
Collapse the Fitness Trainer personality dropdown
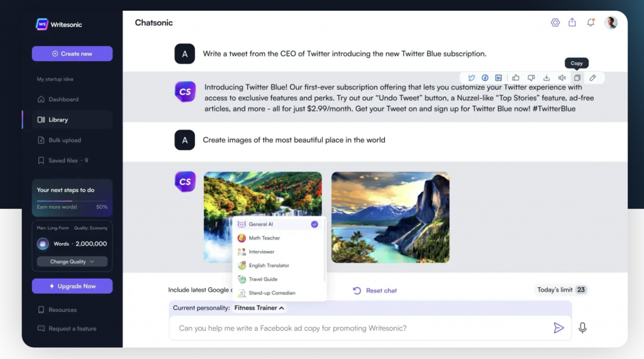pos(259,308)
